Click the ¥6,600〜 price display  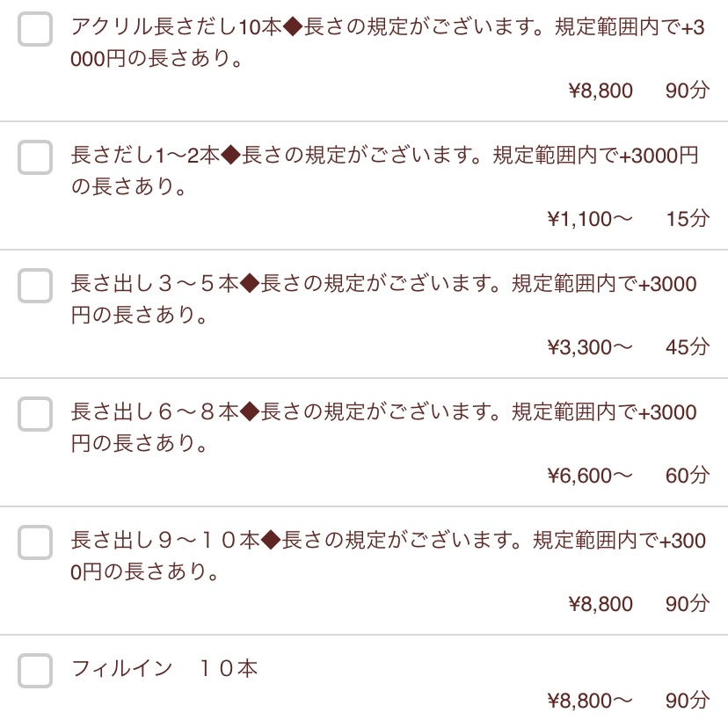point(590,475)
